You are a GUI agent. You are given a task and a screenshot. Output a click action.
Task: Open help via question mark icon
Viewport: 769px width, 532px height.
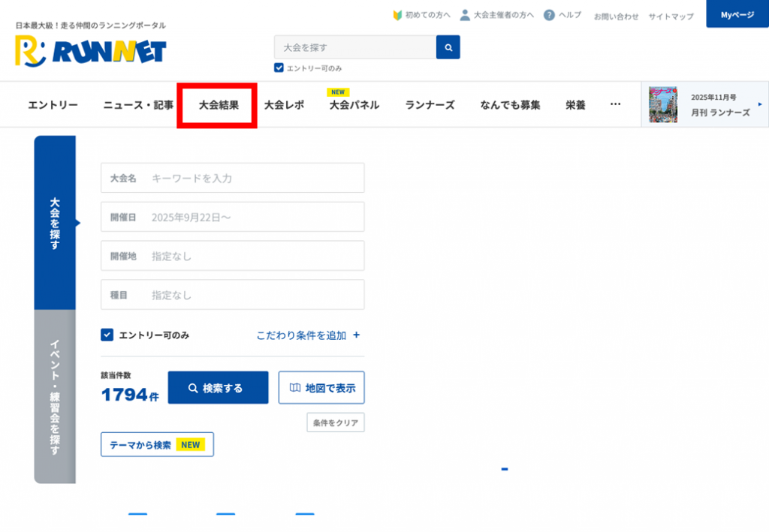click(x=549, y=15)
